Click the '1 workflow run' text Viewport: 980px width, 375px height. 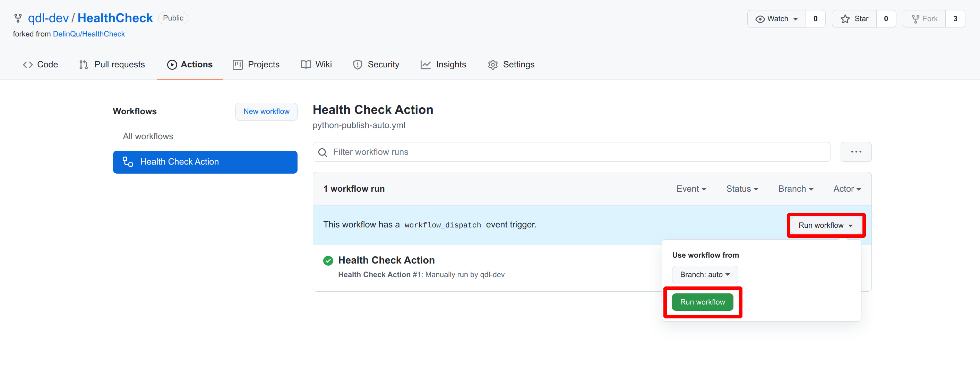tap(354, 189)
